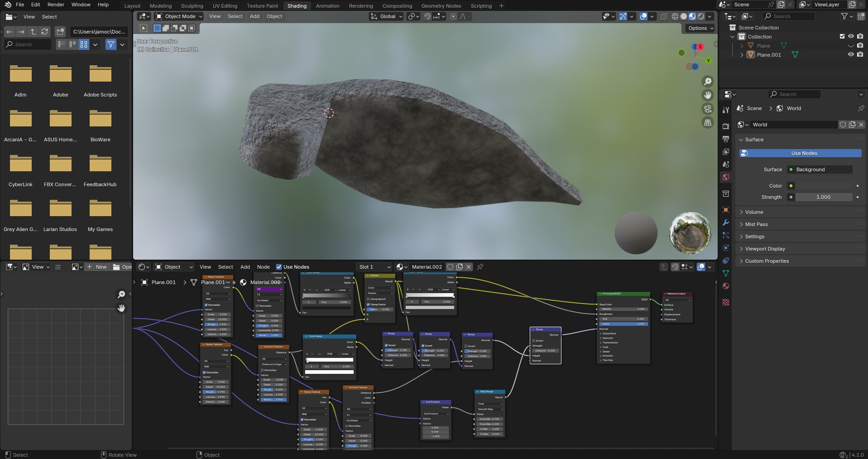Go to parent directory in file browser
This screenshot has height=459, width=868.
click(33, 32)
